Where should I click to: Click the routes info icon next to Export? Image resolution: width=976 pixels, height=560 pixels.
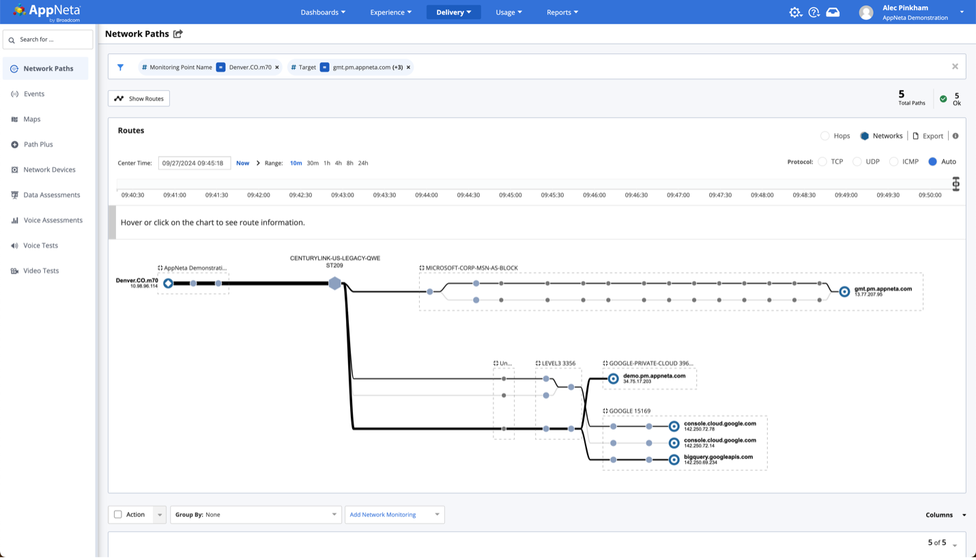point(956,136)
